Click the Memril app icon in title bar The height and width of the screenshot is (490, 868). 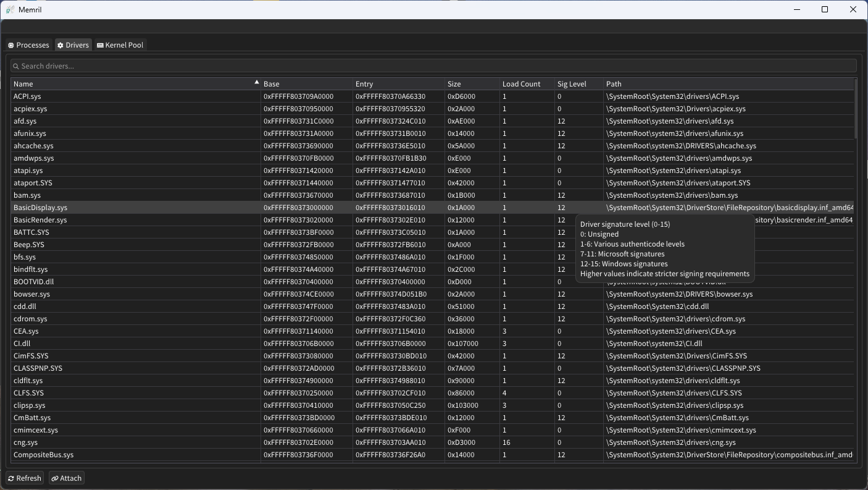[x=10, y=10]
